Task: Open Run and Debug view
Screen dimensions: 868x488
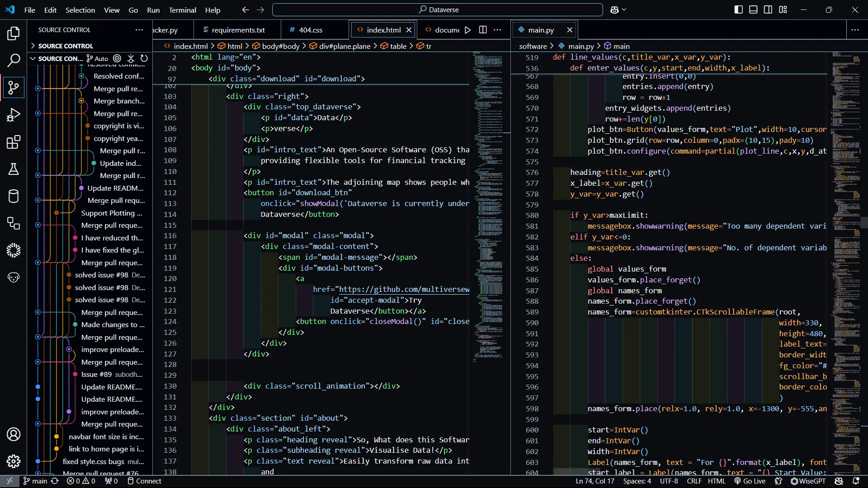Action: coord(14,115)
